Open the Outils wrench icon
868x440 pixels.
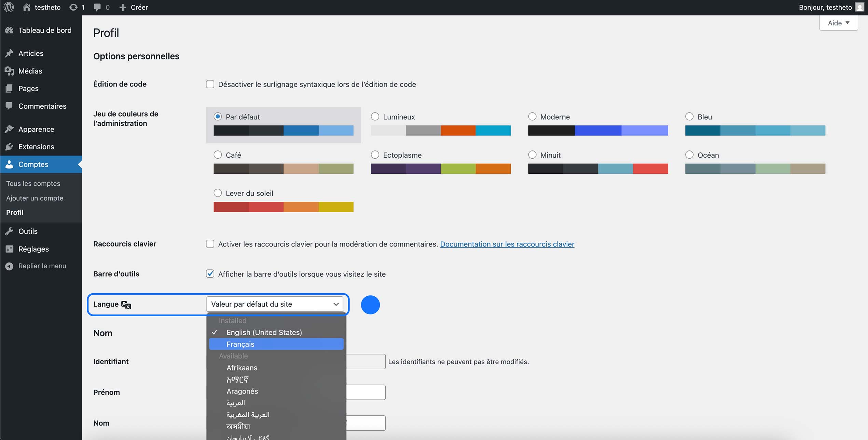tap(9, 231)
